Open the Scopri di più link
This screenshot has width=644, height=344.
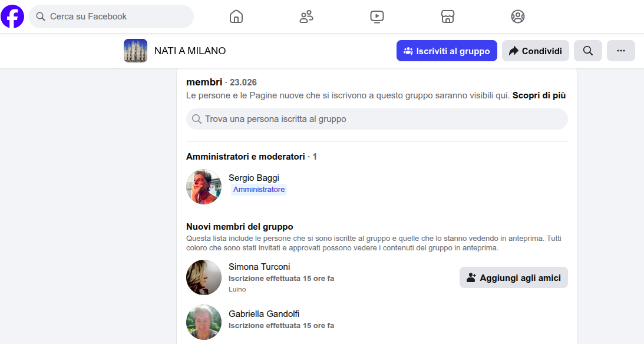click(x=539, y=95)
